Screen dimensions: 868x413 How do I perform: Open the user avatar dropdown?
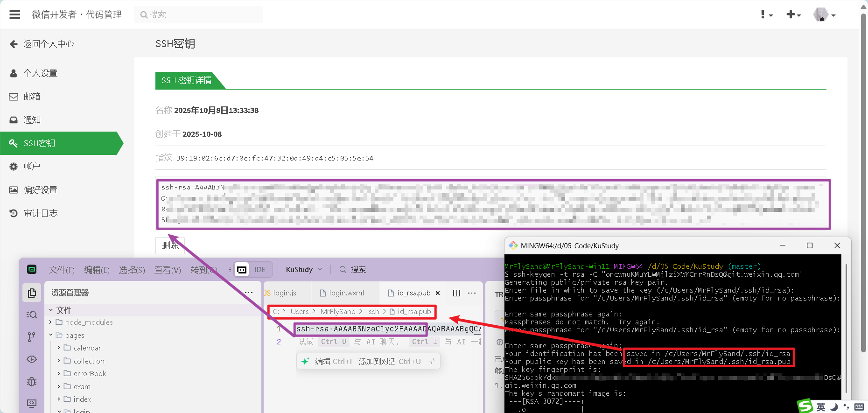824,14
